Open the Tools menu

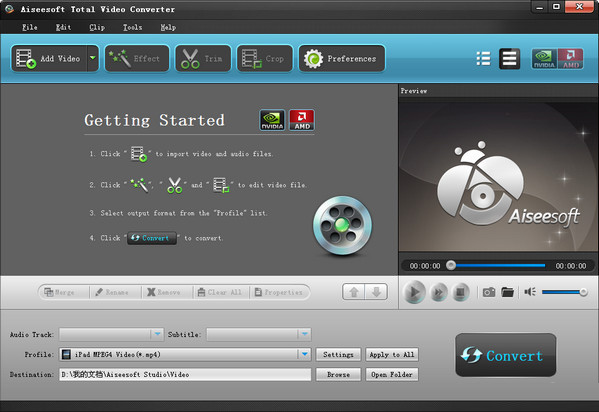(133, 27)
